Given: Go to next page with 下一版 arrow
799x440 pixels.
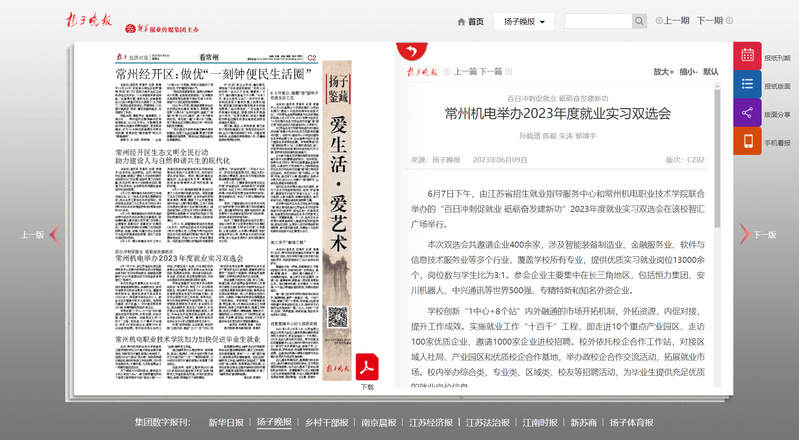Looking at the screenshot, I should point(758,234).
